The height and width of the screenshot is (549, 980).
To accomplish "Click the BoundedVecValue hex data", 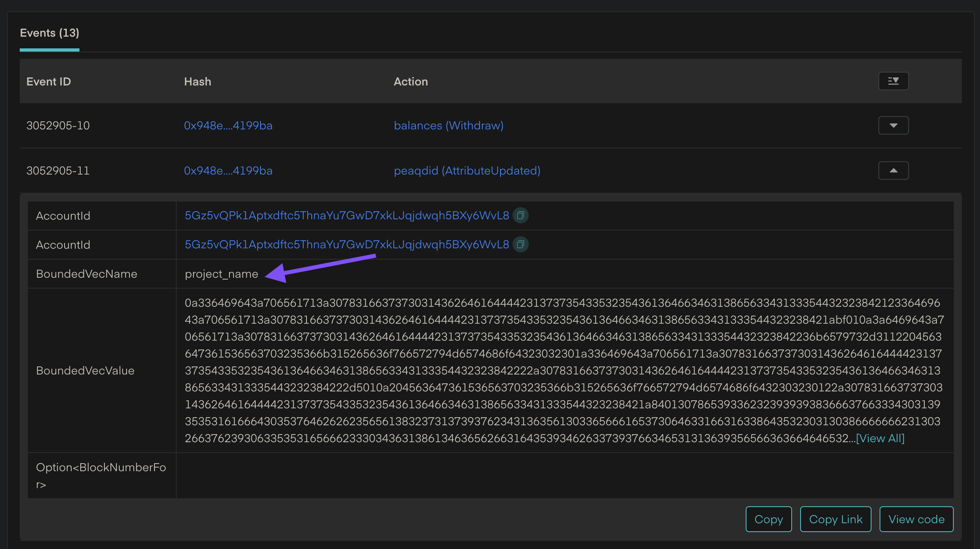I will pyautogui.click(x=563, y=370).
